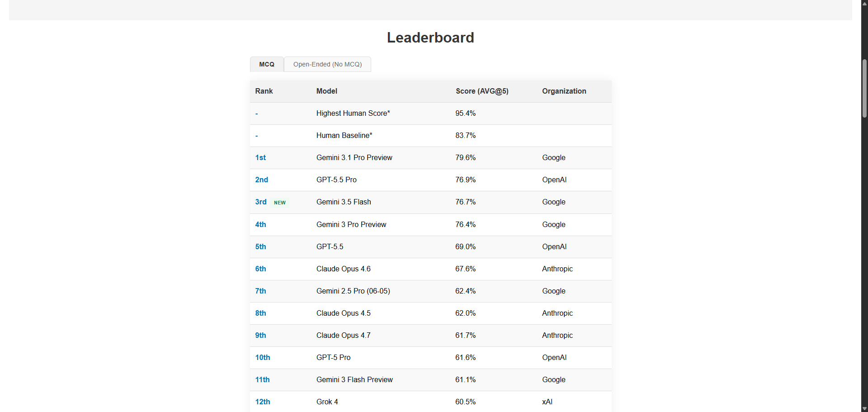Select the Grok 4 model row

tap(431, 402)
